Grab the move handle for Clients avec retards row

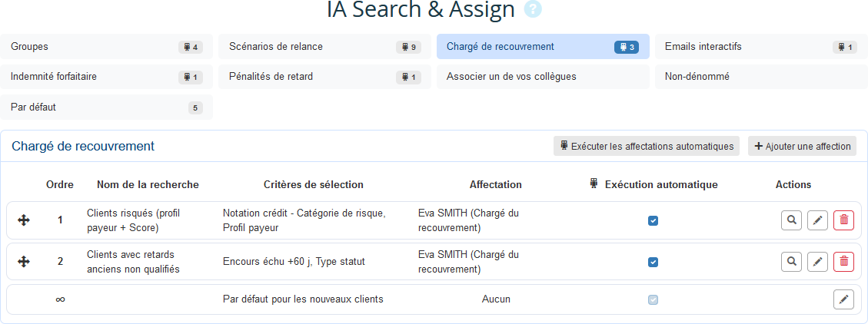pyautogui.click(x=24, y=262)
